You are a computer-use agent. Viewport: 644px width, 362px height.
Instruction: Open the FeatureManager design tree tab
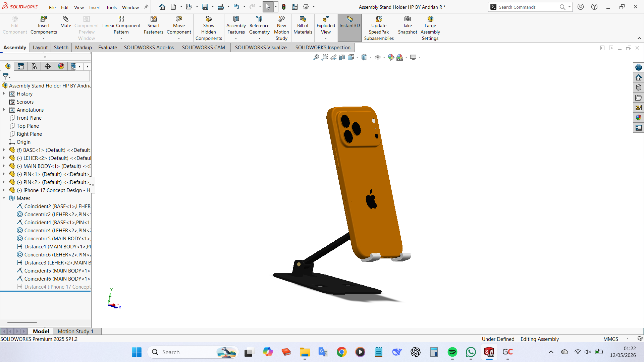click(x=7, y=66)
